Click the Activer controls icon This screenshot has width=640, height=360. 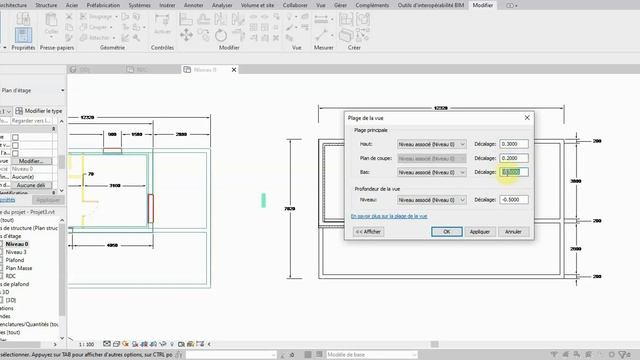[162, 23]
